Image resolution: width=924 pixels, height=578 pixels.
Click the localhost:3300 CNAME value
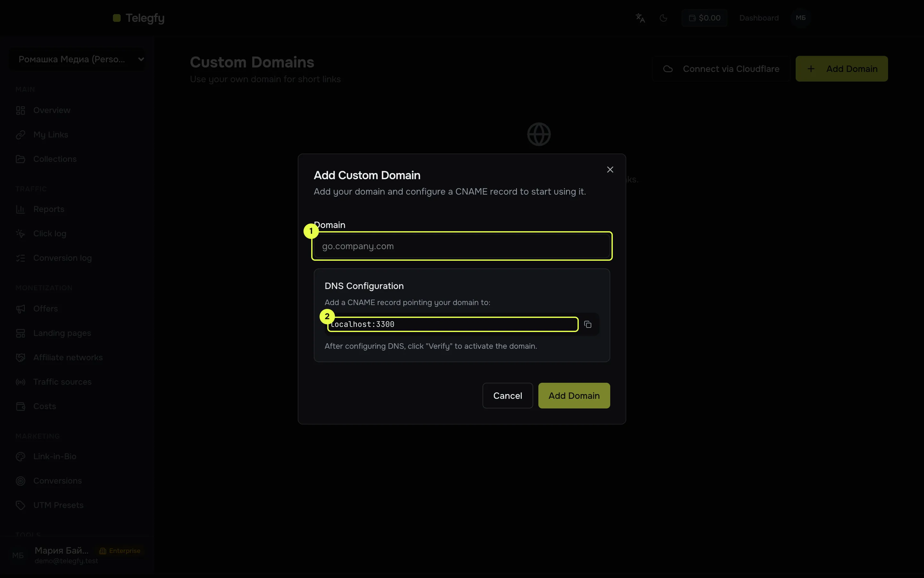[x=362, y=325]
